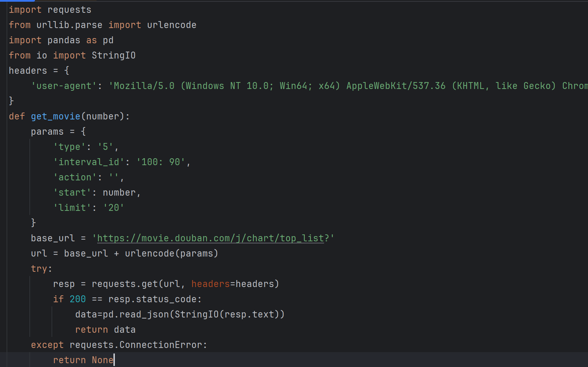
Task: Click the 'return data' line
Action: pyautogui.click(x=105, y=330)
